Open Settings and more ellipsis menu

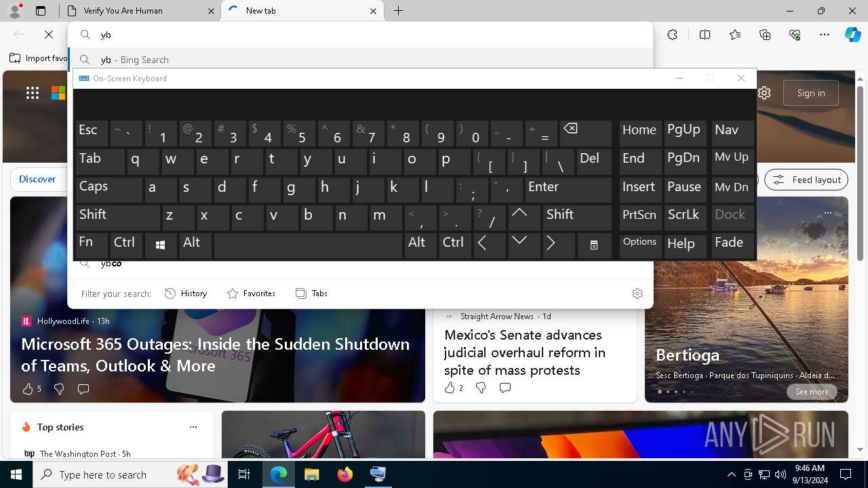click(825, 35)
